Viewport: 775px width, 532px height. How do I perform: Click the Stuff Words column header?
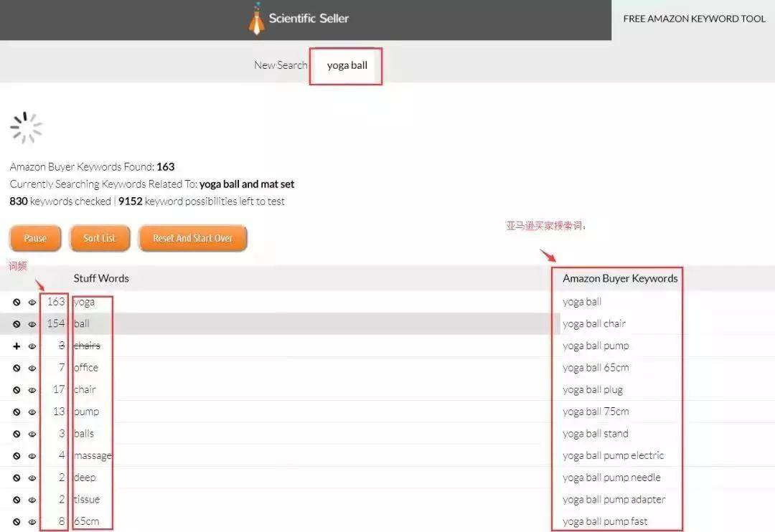(x=101, y=278)
